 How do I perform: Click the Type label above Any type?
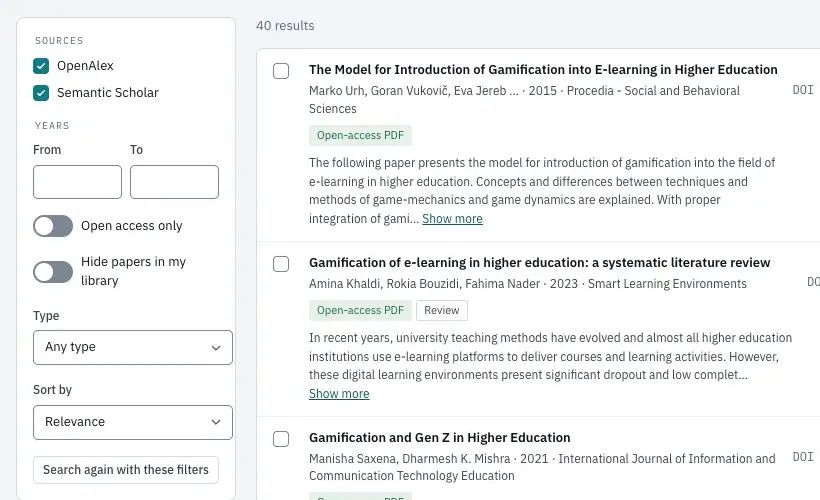pos(46,316)
